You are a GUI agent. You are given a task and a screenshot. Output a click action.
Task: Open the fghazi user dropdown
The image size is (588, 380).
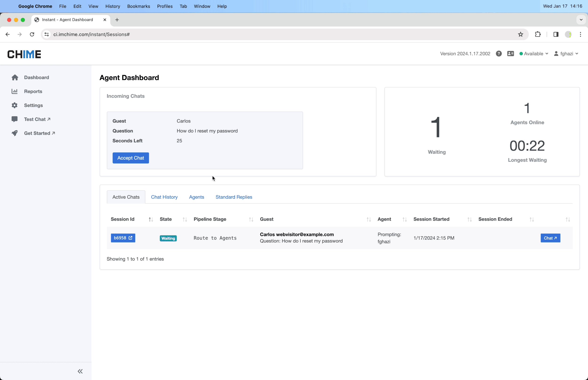566,54
